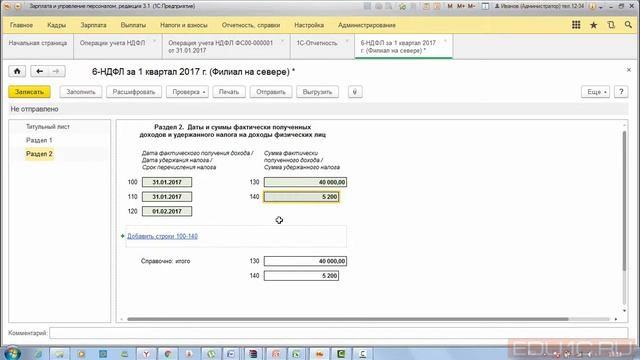The width and height of the screenshot is (640, 360).
Task: Select Раздел 1 in the section list
Action: pos(39,140)
